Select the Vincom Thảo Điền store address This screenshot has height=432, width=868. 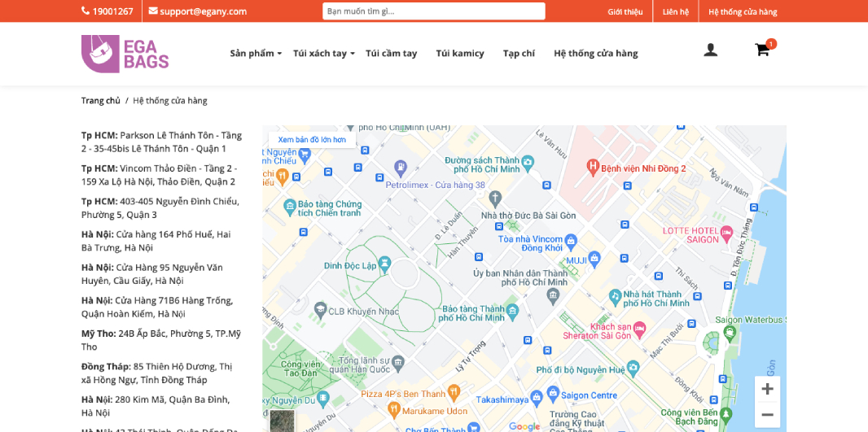[x=160, y=175]
